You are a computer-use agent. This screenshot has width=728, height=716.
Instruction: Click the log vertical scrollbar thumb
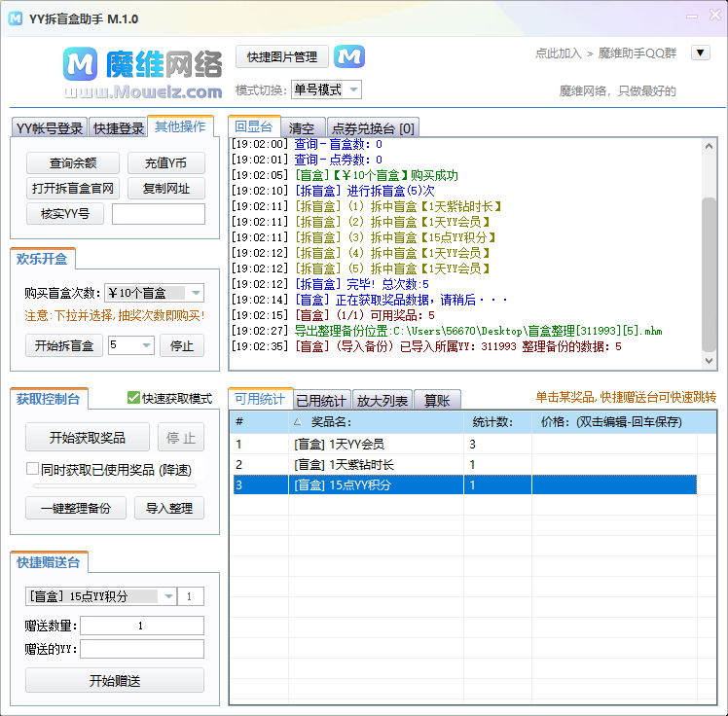(709, 274)
